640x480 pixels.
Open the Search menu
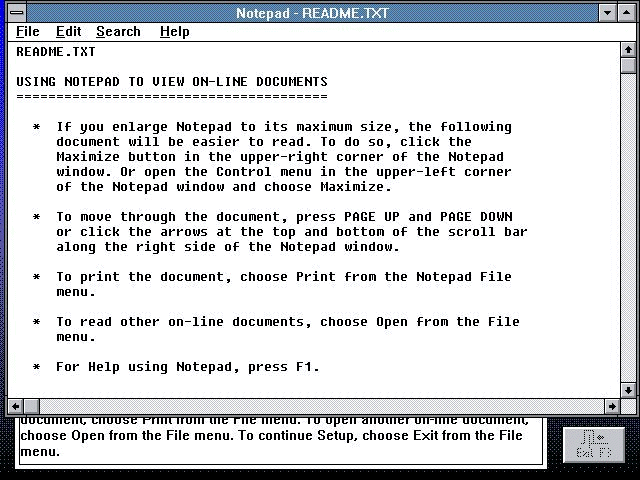pyautogui.click(x=118, y=31)
